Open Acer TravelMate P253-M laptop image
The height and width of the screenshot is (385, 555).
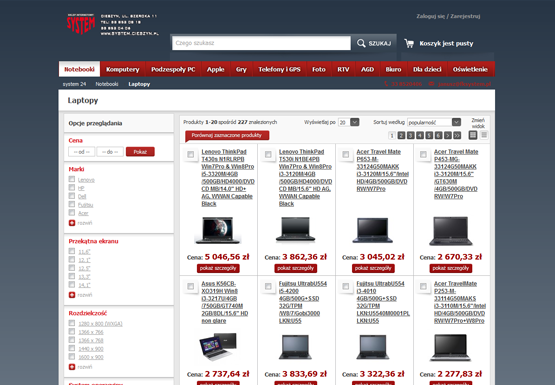451,347
